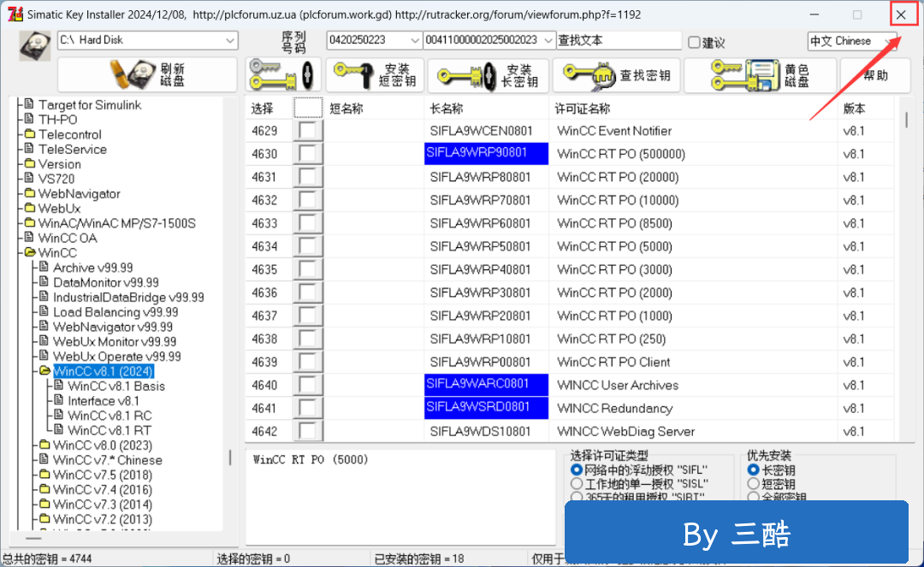Viewport: 924px width, 567px height.
Task: Click the document icon beside Target for Simulink
Action: [29, 104]
